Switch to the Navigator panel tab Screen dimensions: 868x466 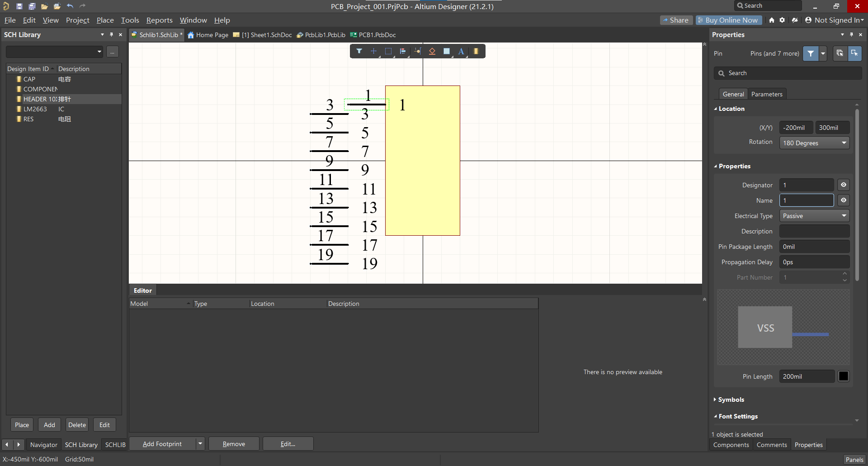44,445
